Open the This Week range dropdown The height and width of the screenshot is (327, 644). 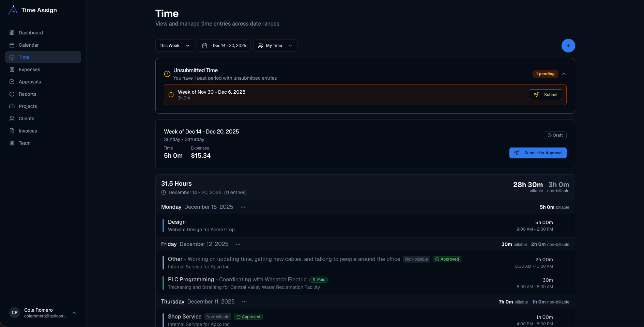click(x=175, y=46)
